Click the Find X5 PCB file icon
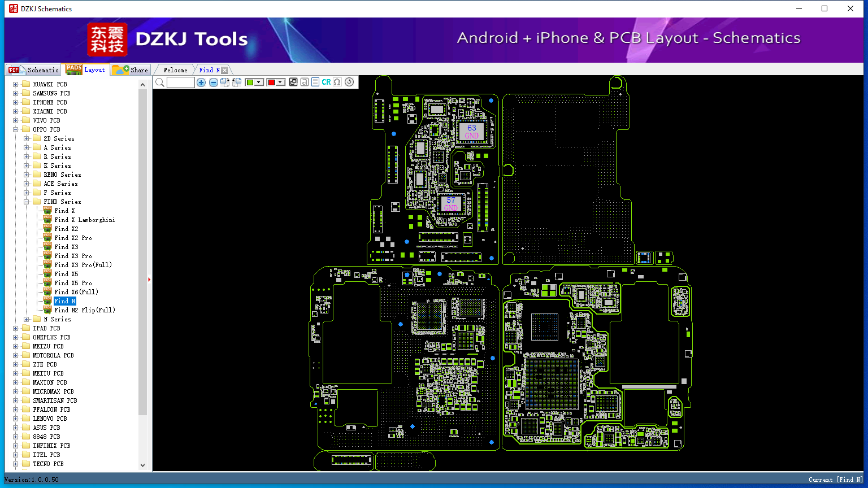Viewport: 868px width, 488px height. point(47,274)
